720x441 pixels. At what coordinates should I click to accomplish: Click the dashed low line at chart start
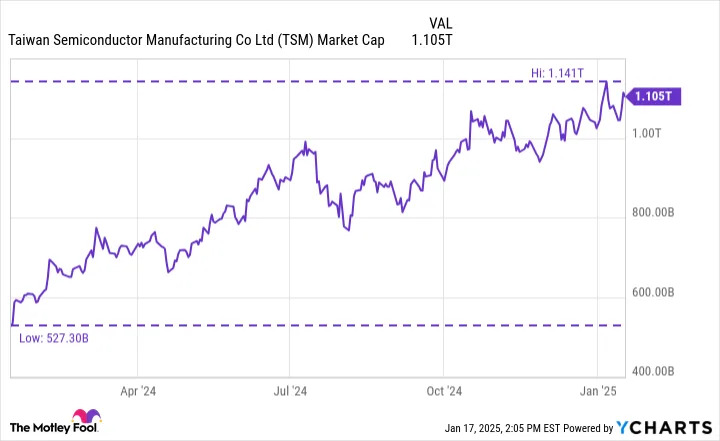[15, 325]
